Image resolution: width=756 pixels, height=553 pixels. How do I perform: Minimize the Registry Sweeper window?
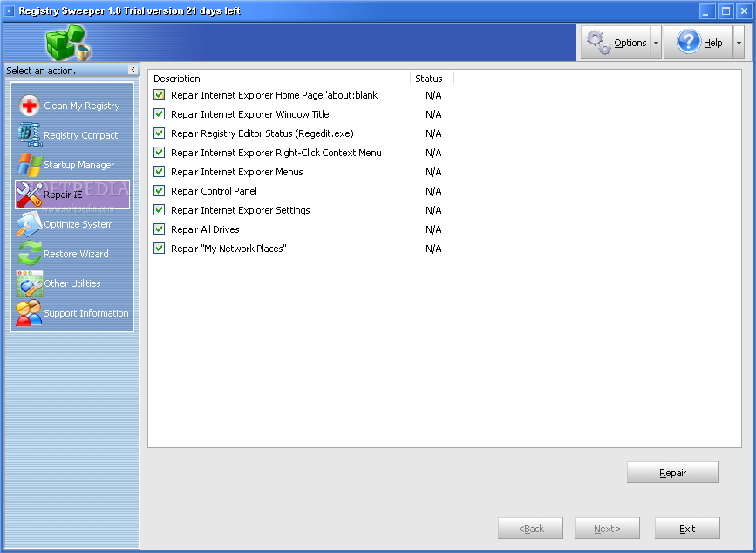(707, 11)
